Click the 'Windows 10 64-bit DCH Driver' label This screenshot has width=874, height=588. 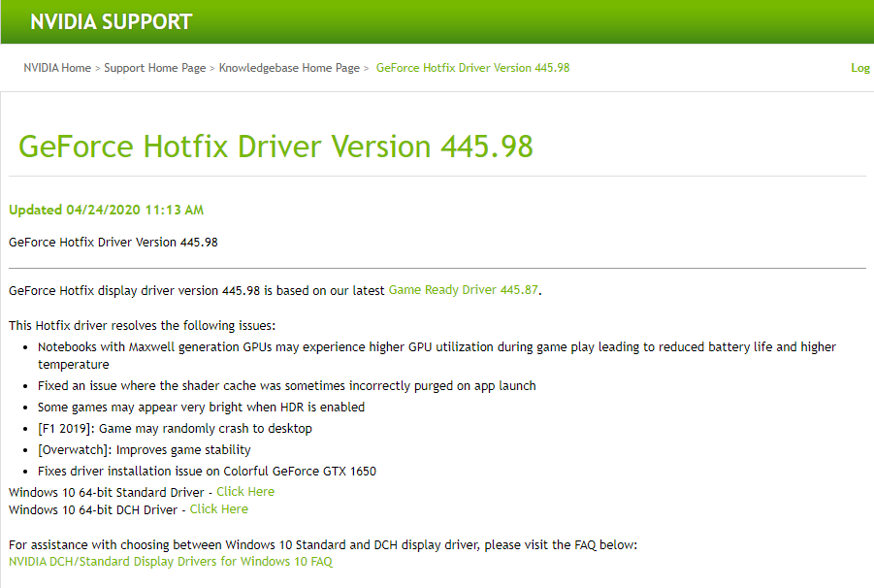click(x=93, y=510)
